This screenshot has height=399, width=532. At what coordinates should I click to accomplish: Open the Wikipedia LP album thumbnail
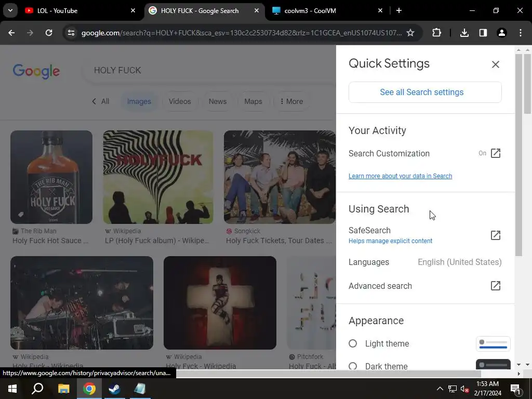[158, 177]
